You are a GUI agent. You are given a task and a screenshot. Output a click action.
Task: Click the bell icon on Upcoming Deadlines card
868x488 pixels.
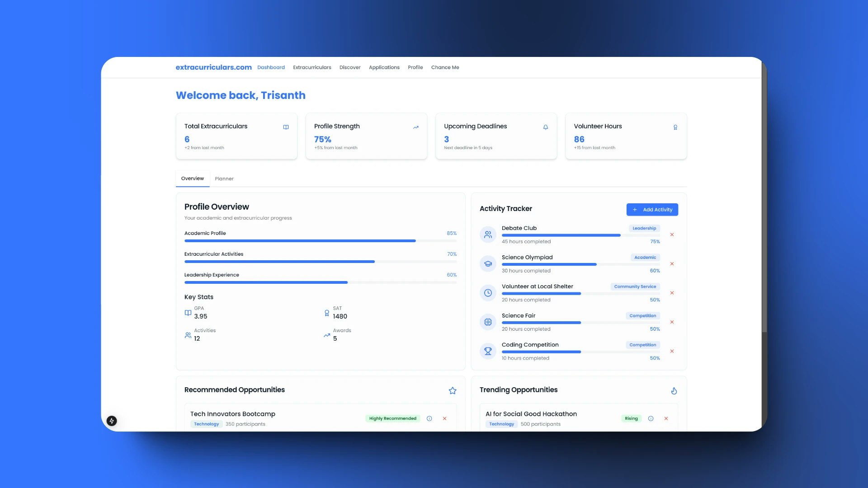pyautogui.click(x=545, y=127)
